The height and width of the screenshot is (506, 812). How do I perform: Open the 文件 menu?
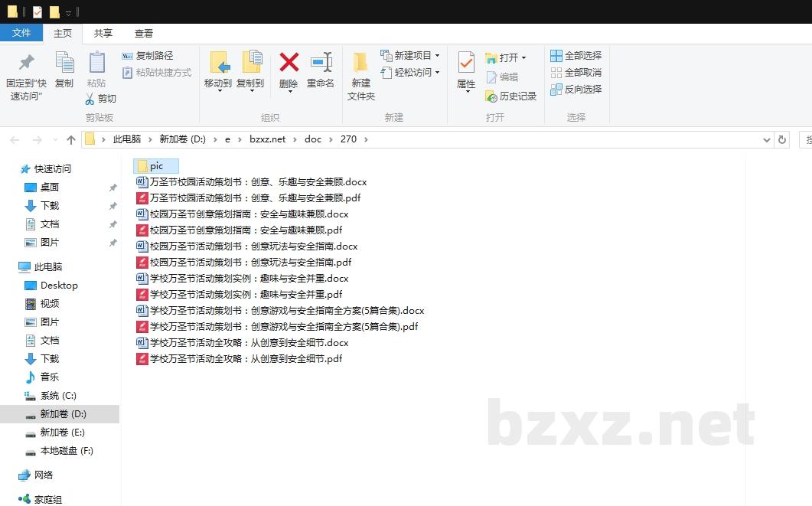(x=22, y=34)
